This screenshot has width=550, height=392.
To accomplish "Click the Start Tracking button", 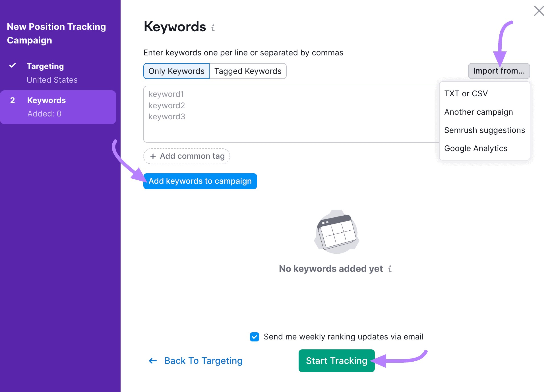I will (x=336, y=360).
